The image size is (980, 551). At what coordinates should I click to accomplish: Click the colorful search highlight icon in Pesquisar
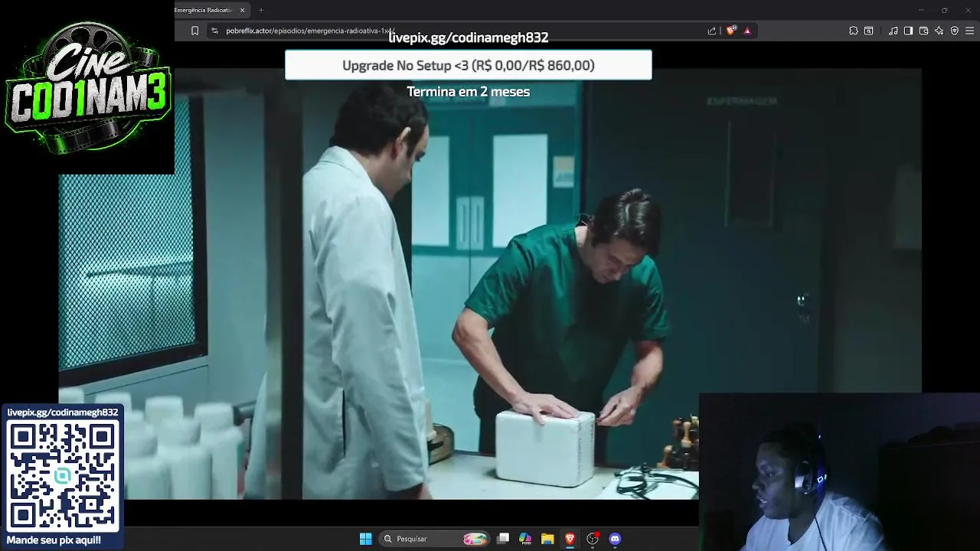point(475,539)
